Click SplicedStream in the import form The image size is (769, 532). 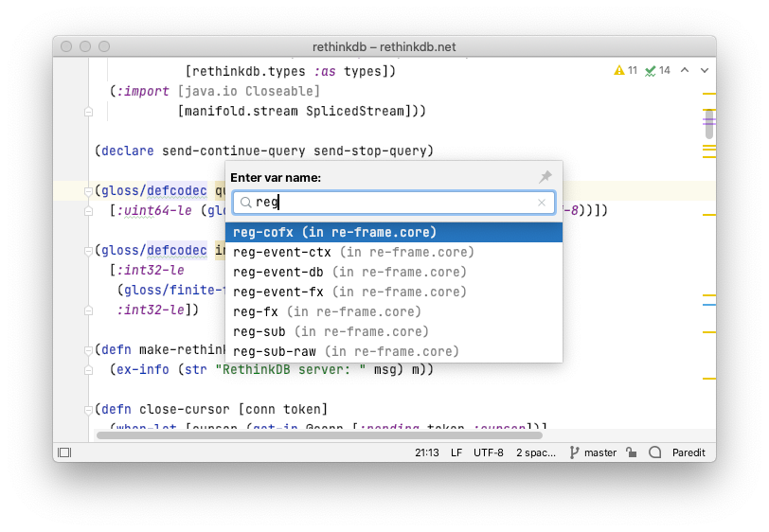point(354,111)
